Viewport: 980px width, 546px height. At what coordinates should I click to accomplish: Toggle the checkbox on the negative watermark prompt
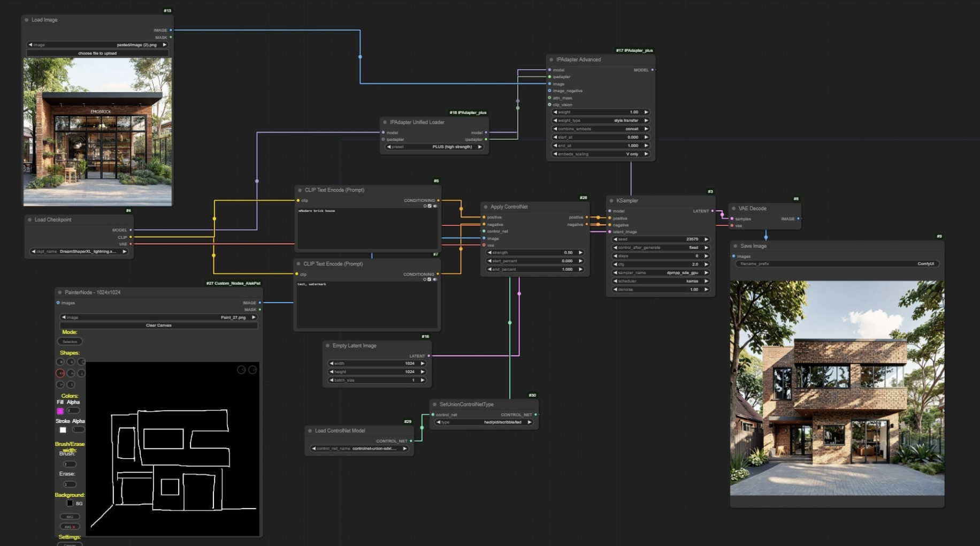430,279
